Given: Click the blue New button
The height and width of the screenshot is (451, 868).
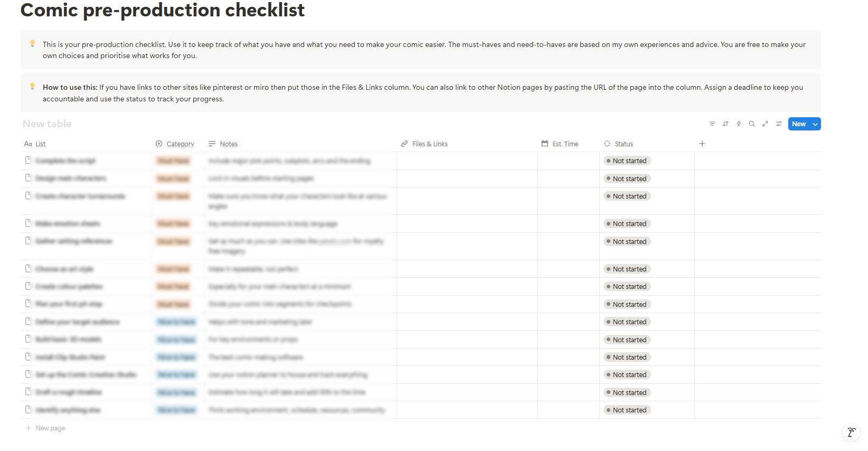Looking at the screenshot, I should [x=799, y=124].
